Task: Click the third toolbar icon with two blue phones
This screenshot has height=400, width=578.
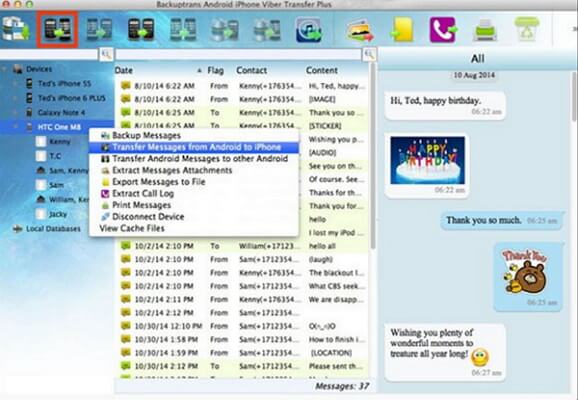Action: [99, 29]
